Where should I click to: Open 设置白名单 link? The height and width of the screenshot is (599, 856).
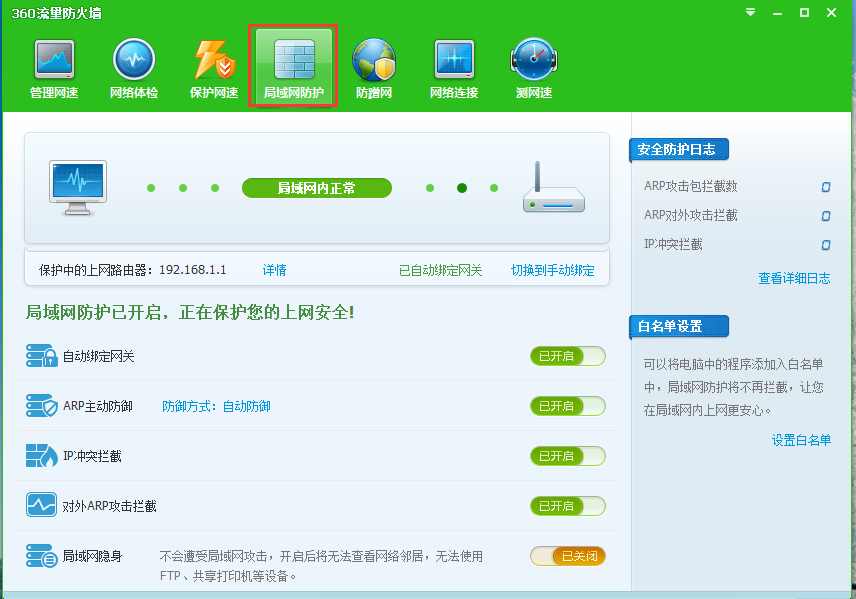coord(801,440)
